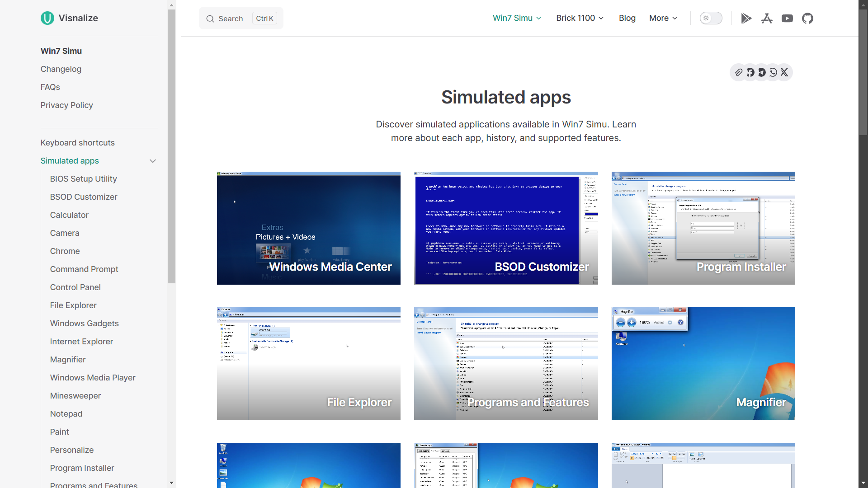Image resolution: width=868 pixels, height=488 pixels.
Task: Share the page on WhatsApp
Action: [x=773, y=72]
